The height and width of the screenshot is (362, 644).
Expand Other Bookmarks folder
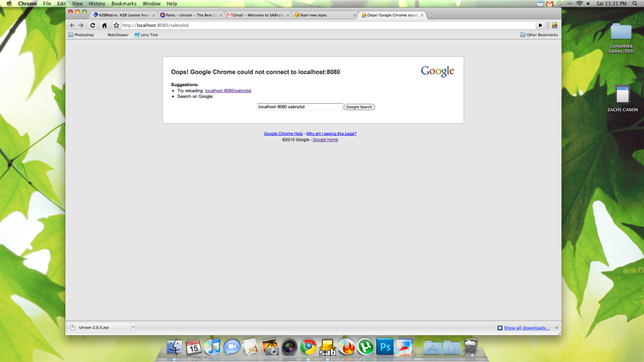point(539,35)
